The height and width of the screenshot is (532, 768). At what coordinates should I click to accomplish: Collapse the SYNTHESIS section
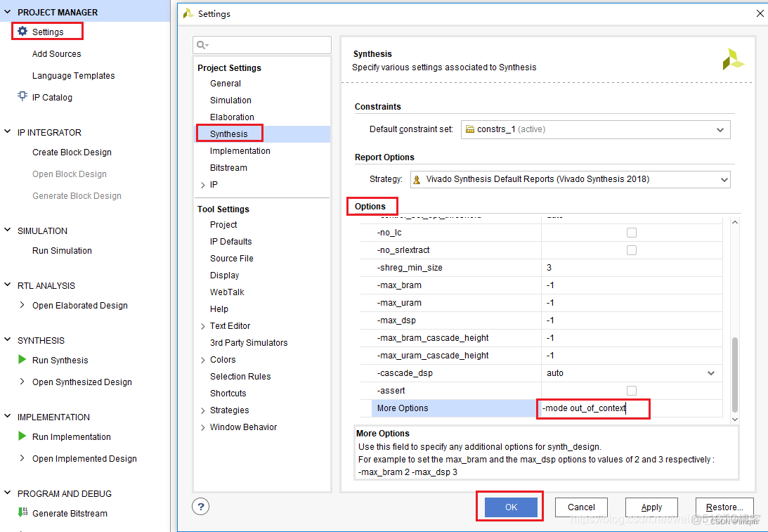tap(7, 339)
